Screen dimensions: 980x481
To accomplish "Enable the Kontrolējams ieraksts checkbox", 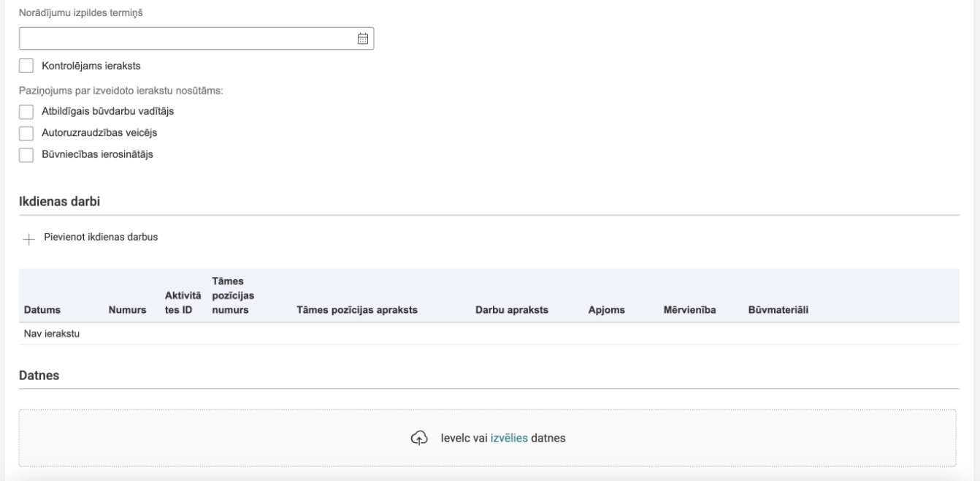I will click(26, 67).
